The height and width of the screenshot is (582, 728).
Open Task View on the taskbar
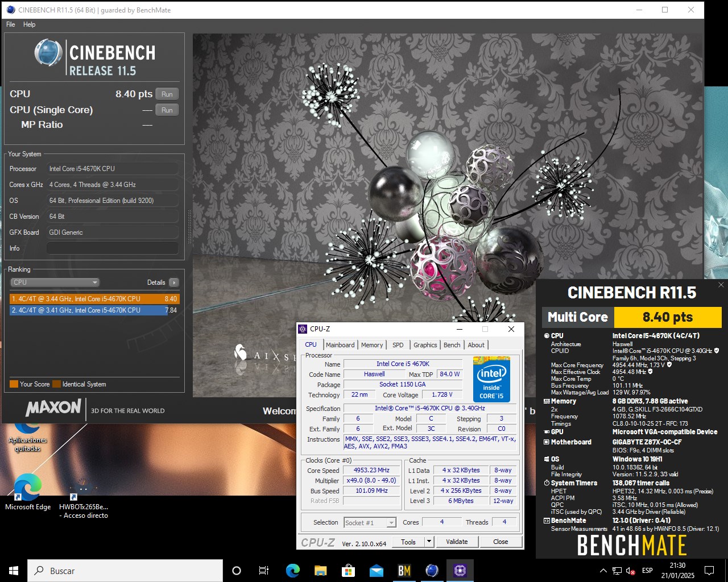[264, 571]
